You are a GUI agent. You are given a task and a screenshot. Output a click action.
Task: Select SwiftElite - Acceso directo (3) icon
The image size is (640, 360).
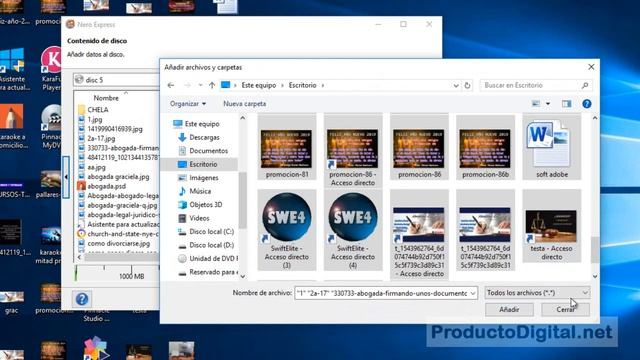point(287,230)
